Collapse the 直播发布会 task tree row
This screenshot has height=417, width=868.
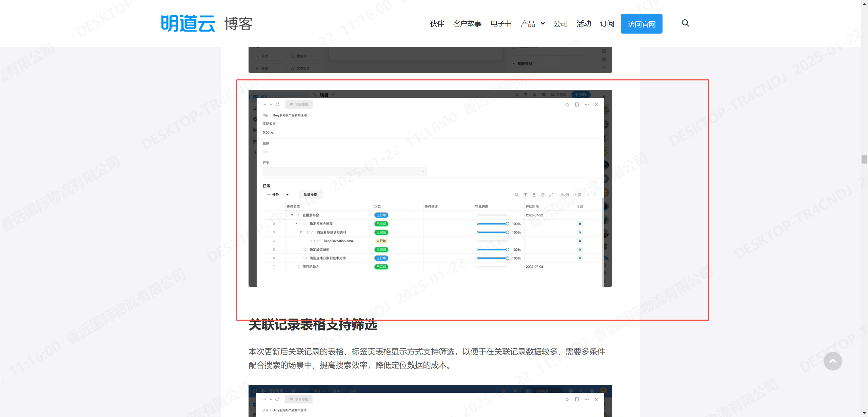tap(292, 215)
